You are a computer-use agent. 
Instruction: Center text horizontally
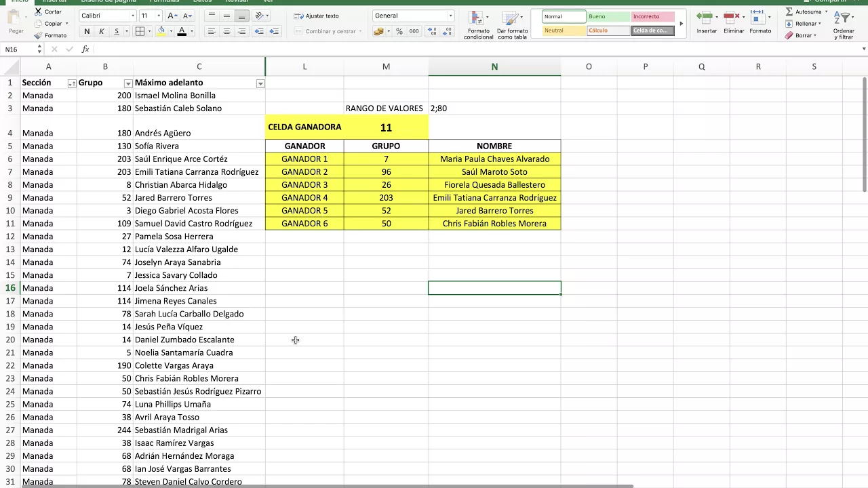[x=226, y=31]
